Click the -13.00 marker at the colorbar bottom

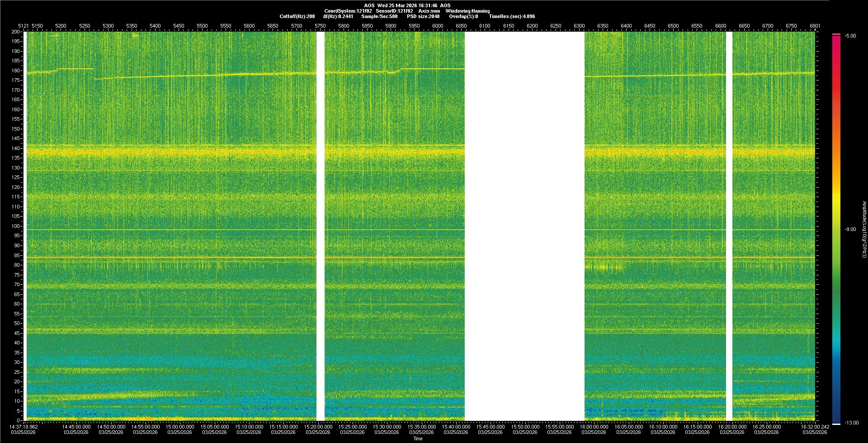click(851, 423)
